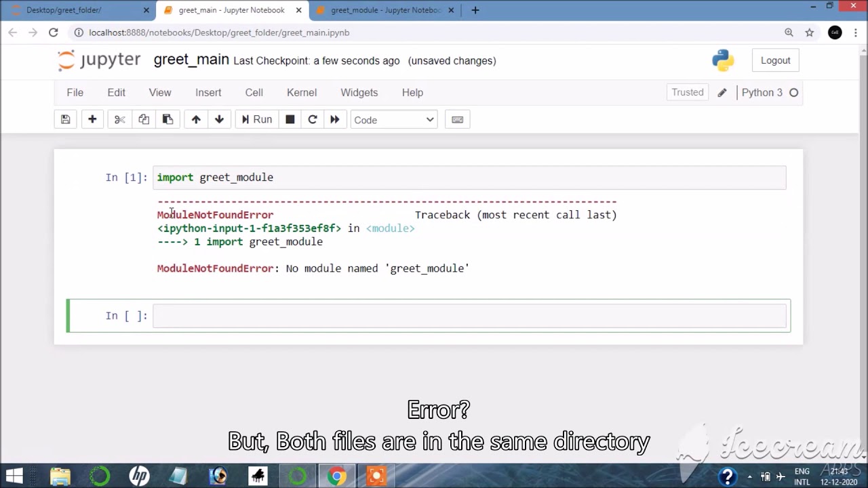Restart kernel and rerun notebook fast-forward icon
The height and width of the screenshot is (488, 868).
(335, 120)
